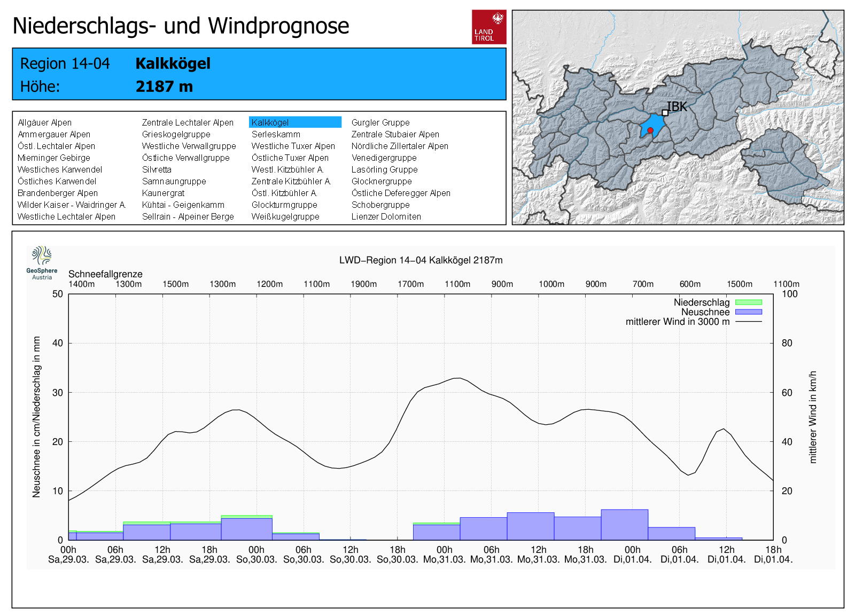Select Westliche Verwallgruppe
This screenshot has width=855, height=616.
pos(189,146)
